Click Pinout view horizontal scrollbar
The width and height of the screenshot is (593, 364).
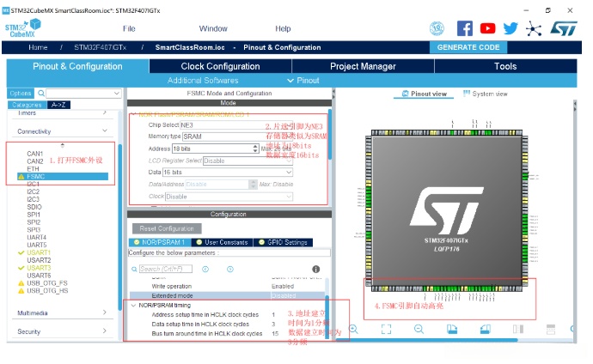coord(426,340)
